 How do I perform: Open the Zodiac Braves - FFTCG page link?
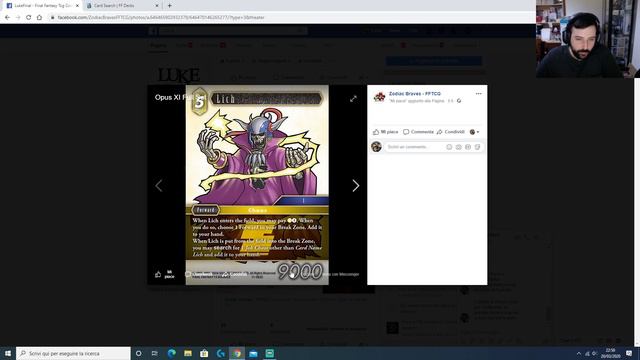(415, 94)
